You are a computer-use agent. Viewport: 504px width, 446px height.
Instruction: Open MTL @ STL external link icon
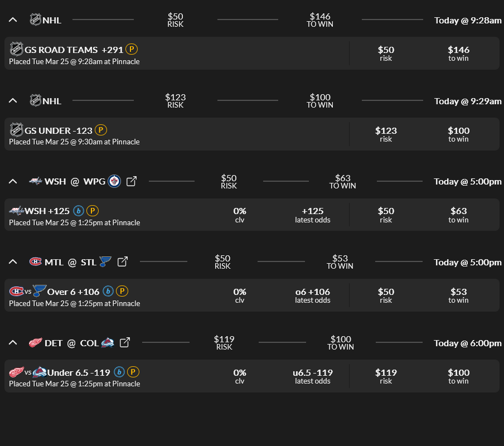tap(123, 261)
